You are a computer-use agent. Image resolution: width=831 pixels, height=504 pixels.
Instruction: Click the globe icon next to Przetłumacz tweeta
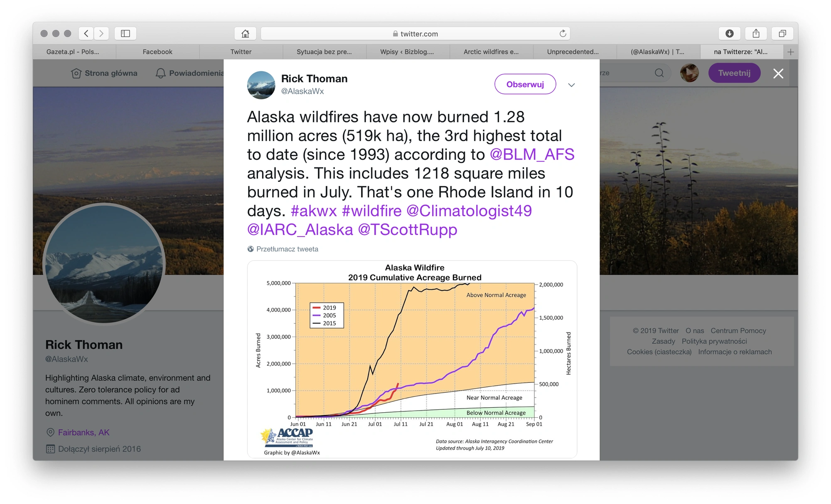click(x=251, y=249)
